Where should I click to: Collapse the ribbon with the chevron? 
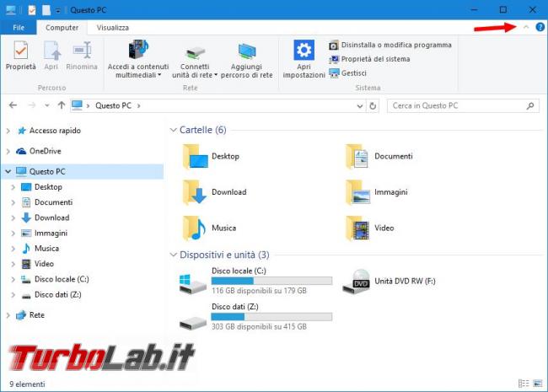click(x=526, y=27)
